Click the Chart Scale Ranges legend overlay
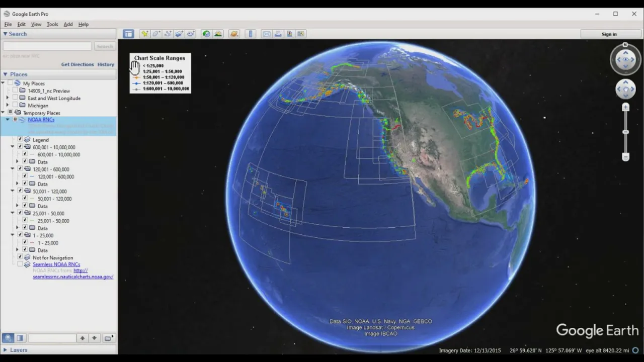This screenshot has height=362, width=644. click(160, 73)
